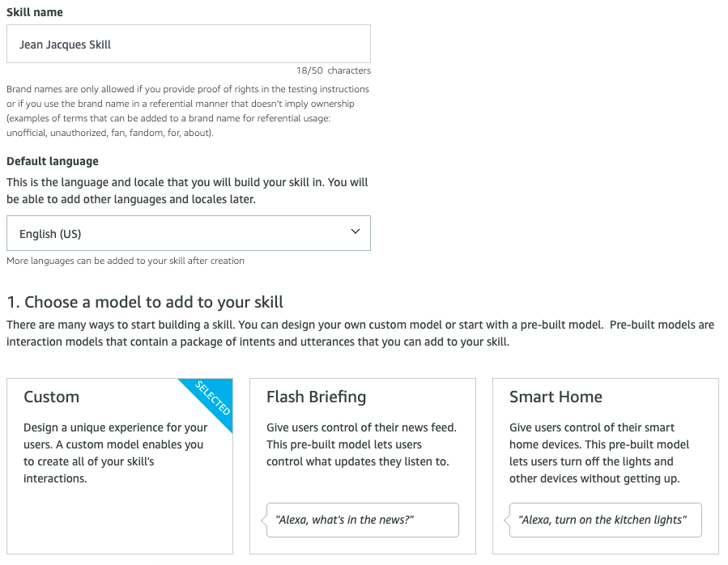Click the "Choose a model" section heading
Viewport: 728px width, 565px height.
point(145,303)
